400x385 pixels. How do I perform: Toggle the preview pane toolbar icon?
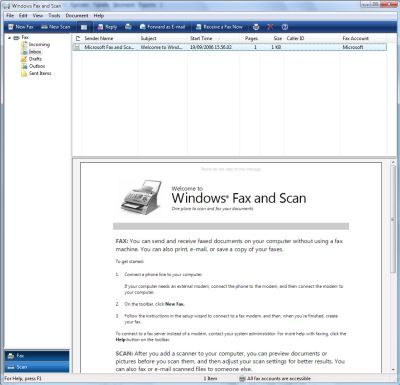click(x=84, y=27)
